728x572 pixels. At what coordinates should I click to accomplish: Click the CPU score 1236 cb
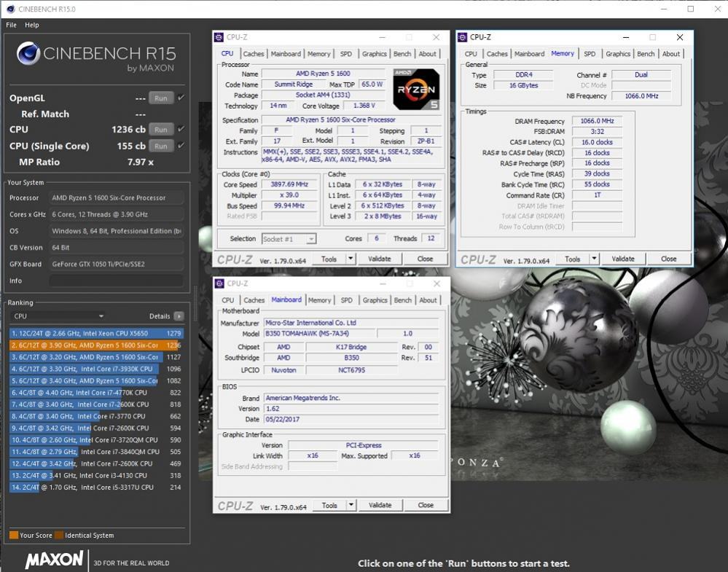pyautogui.click(x=128, y=130)
